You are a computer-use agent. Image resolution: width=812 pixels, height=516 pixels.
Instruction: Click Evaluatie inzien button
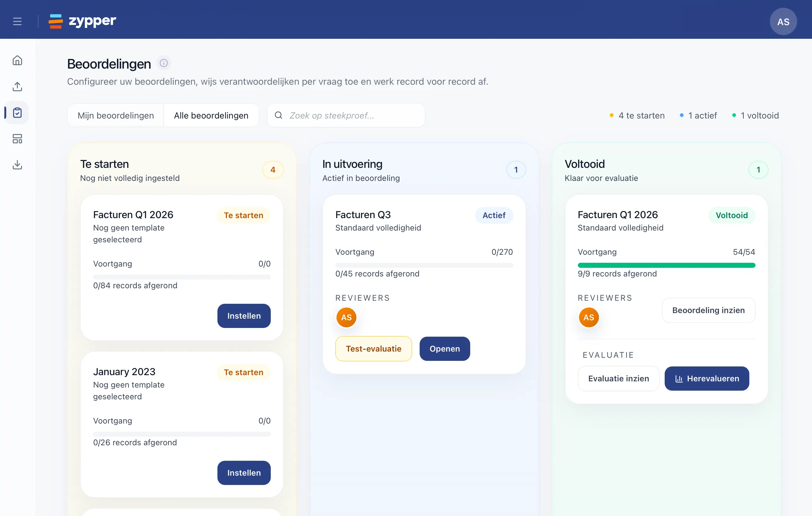618,379
